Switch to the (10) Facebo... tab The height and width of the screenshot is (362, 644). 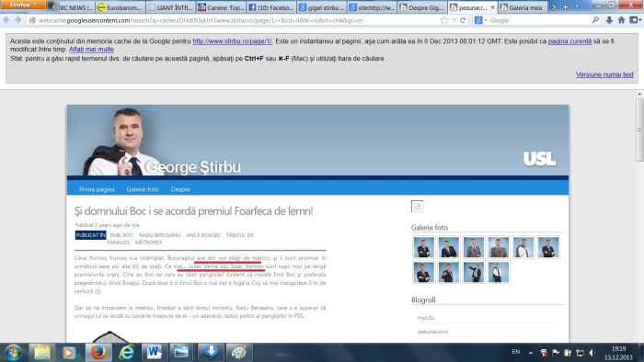pyautogui.click(x=271, y=7)
